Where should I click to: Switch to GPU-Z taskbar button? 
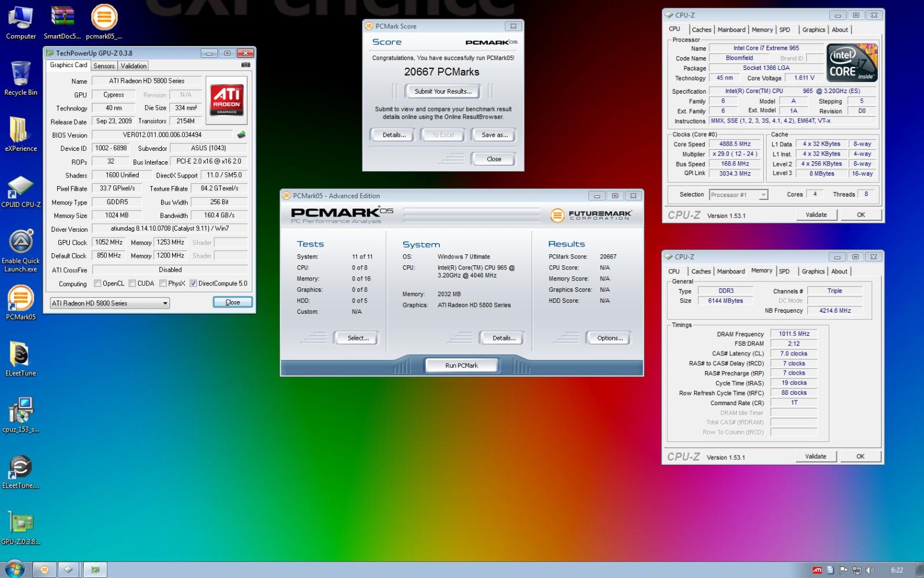click(95, 570)
